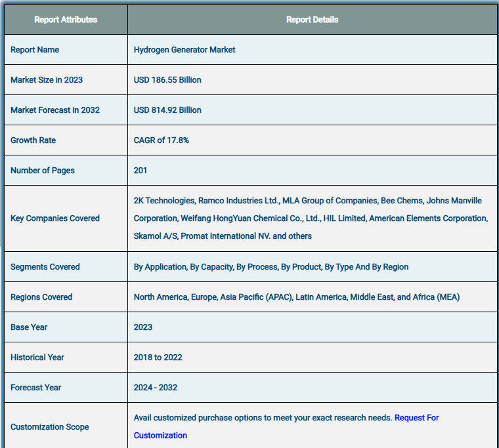Click the 'Historical Year' label
This screenshot has width=499, height=448.
pyautogui.click(x=37, y=357)
